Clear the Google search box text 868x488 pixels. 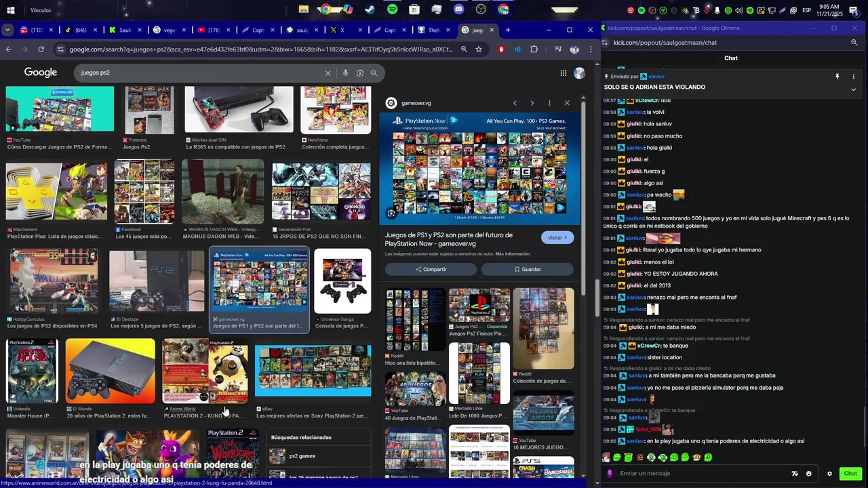coord(328,73)
